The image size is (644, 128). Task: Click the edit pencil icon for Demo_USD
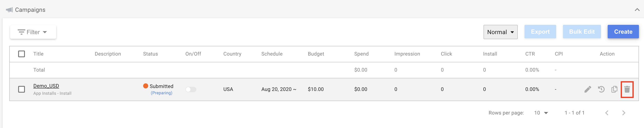588,89
